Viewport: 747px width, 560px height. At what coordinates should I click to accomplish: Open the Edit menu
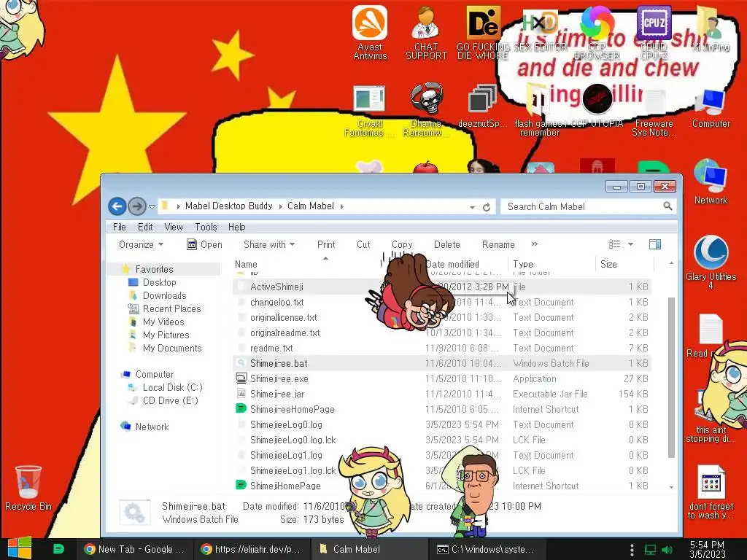click(x=145, y=227)
